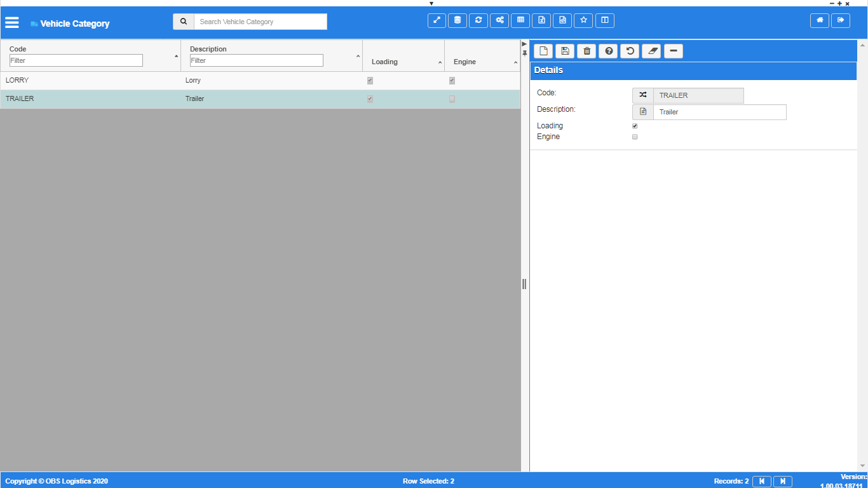Toggle the columns split layout icon

pos(604,20)
